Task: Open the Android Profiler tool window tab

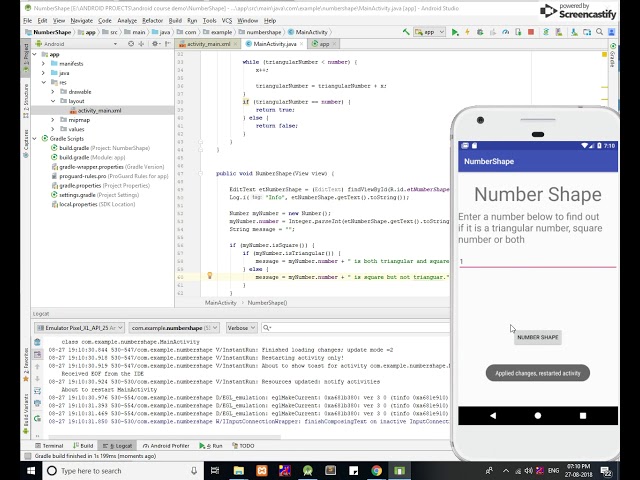Action: [x=166, y=446]
